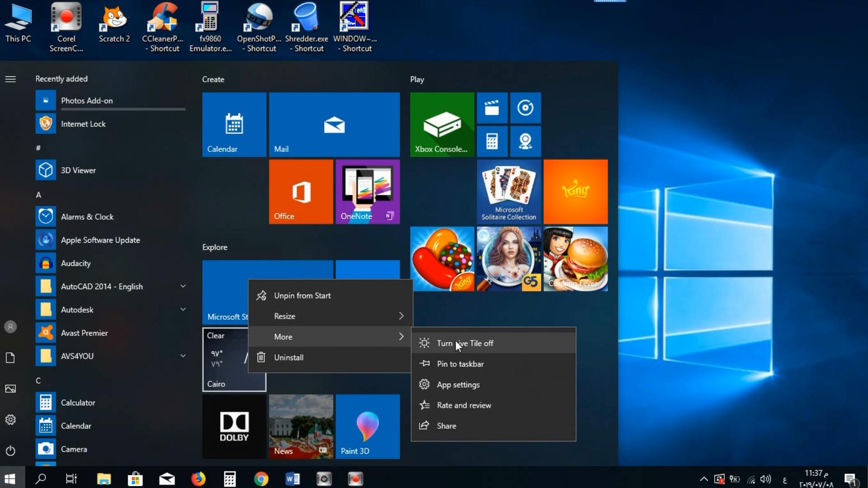
Task: Click the Power icon in Start sidebar
Action: coord(10,450)
